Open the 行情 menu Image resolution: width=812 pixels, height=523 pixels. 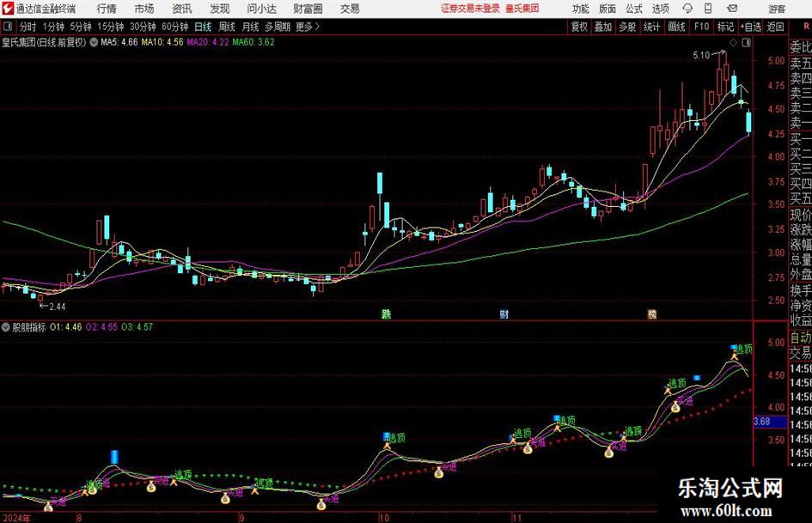[107, 9]
